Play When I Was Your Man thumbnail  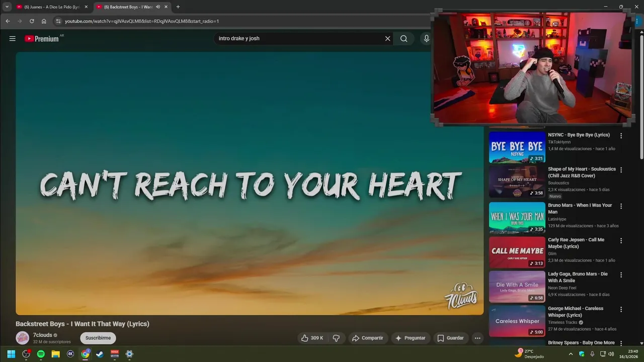tap(517, 218)
